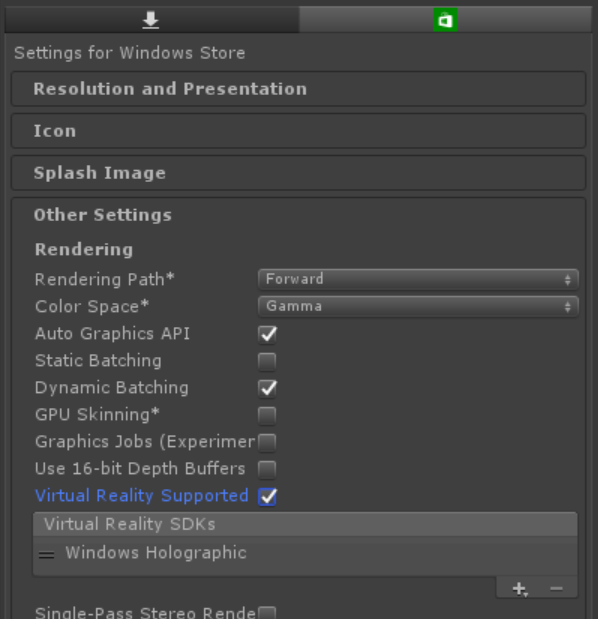Enable GPU Skinning checkbox
Viewport: 598px width, 619px height.
click(267, 415)
